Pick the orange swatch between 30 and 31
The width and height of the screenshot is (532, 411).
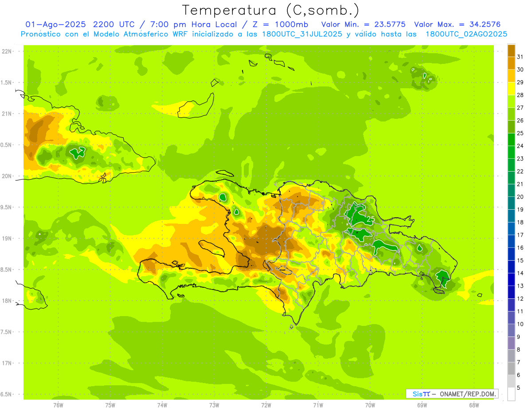(511, 63)
